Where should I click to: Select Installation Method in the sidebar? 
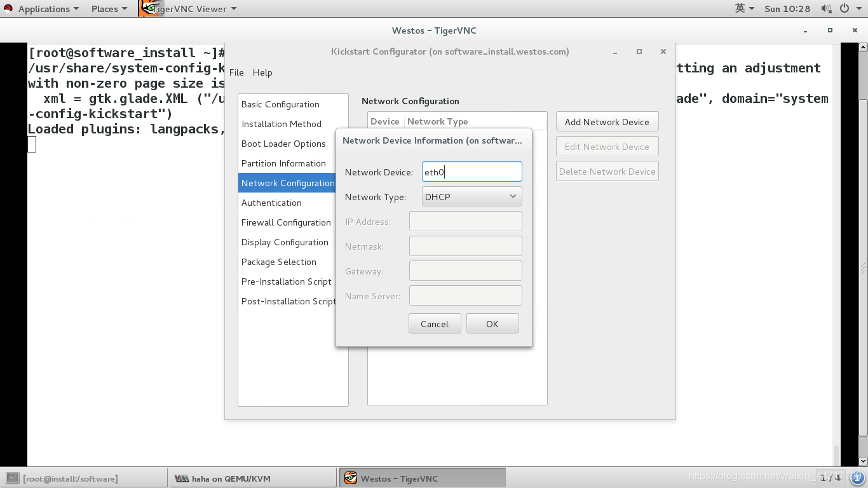tap(287, 124)
